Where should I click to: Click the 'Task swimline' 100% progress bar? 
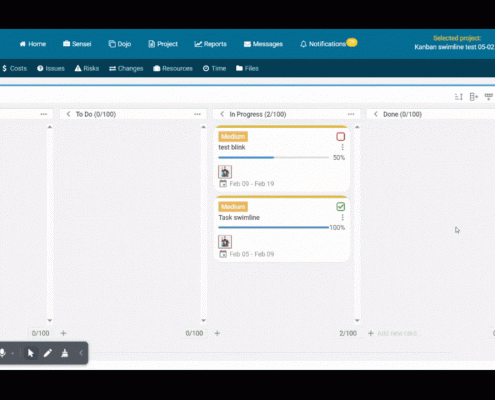point(273,228)
